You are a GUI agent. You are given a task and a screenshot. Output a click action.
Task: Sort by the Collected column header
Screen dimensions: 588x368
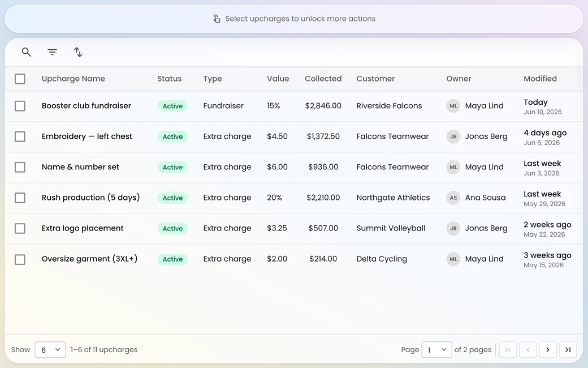(323, 79)
